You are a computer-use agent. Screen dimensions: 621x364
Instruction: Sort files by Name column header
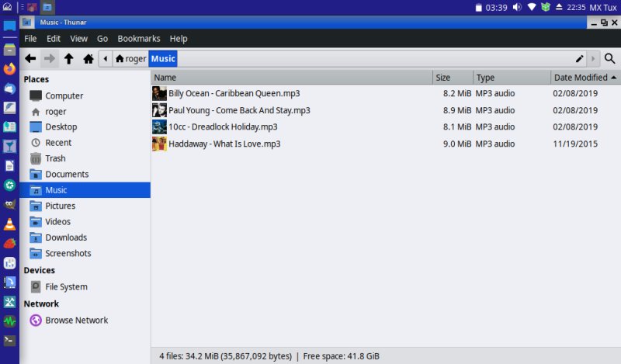click(x=292, y=78)
